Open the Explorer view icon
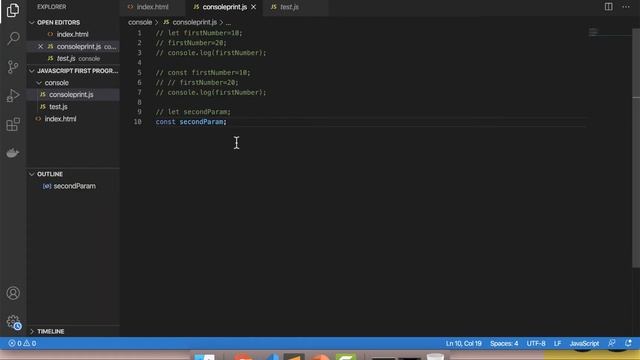This screenshot has height=360, width=640. coord(13,10)
